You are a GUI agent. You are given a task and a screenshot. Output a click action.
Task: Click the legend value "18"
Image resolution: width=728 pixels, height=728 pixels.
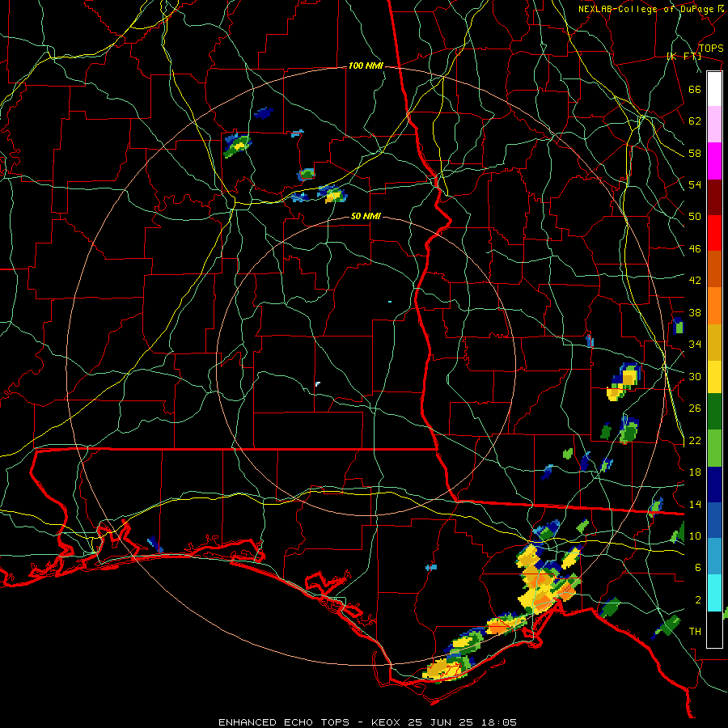click(x=695, y=472)
